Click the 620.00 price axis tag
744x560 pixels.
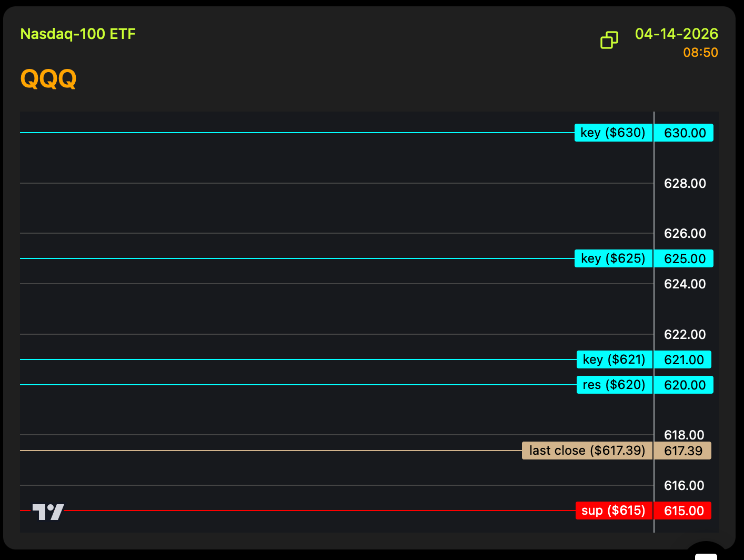click(684, 385)
